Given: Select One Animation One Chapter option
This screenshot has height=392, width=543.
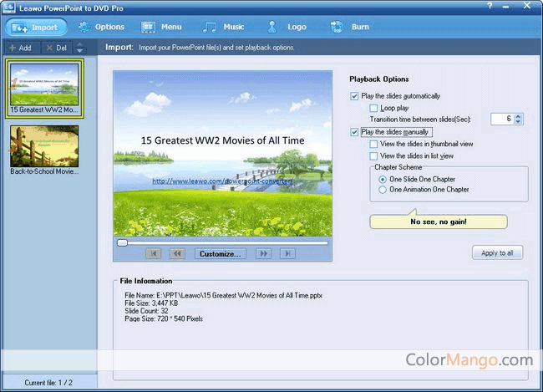Looking at the screenshot, I should tap(383, 190).
